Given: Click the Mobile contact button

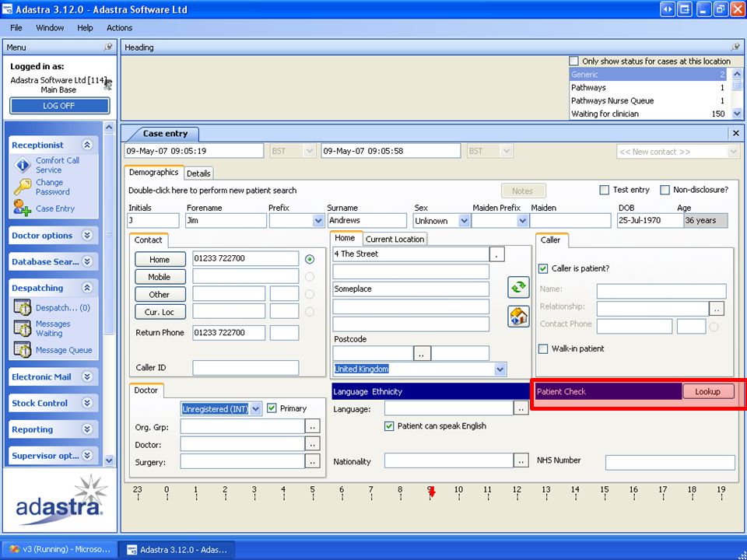Looking at the screenshot, I should [x=160, y=277].
